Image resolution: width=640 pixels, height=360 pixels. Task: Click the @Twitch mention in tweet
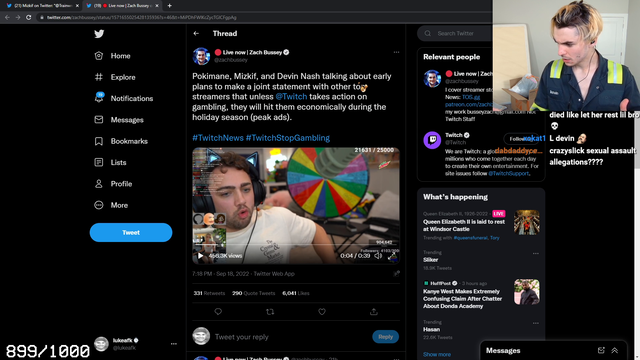[x=291, y=97]
